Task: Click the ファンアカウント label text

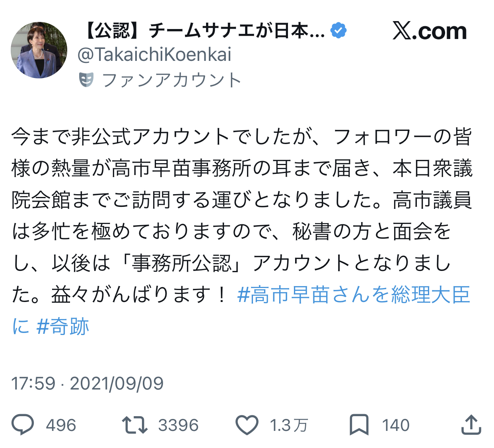Action: tap(171, 80)
